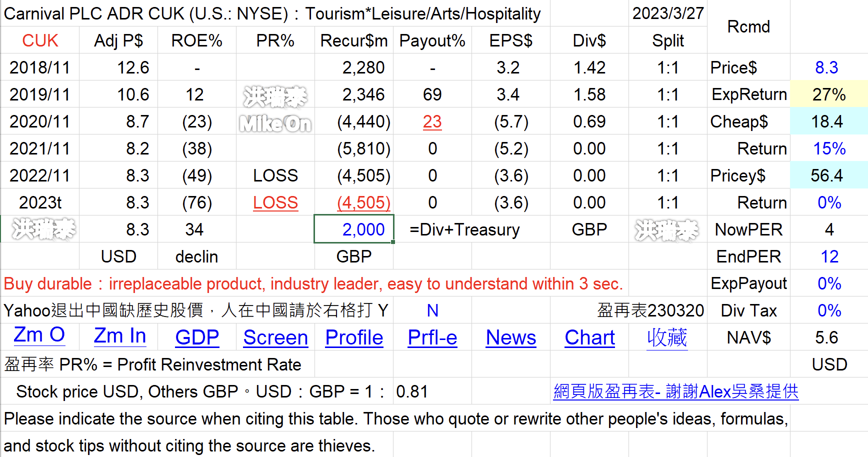The image size is (868, 457).
Task: Select the 2018/11 row label
Action: (x=40, y=67)
